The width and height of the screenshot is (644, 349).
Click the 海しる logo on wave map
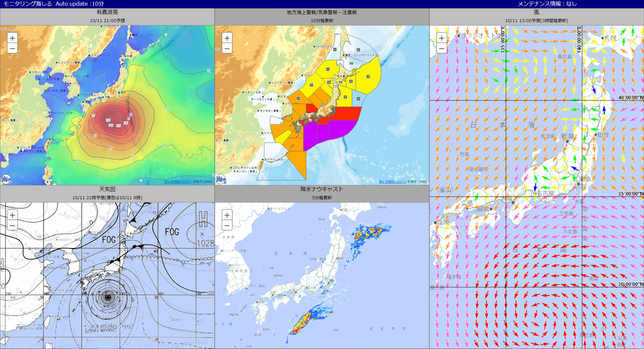click(x=7, y=179)
